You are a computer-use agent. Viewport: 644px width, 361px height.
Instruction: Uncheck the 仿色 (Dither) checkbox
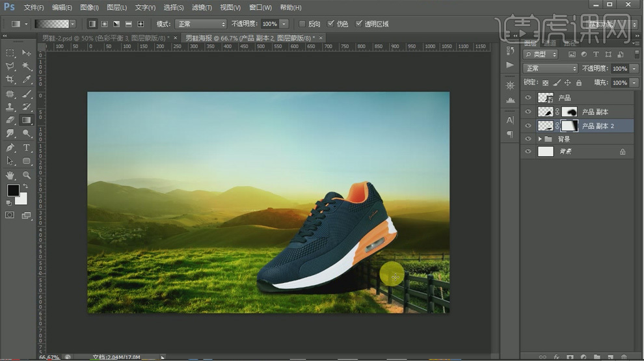tap(331, 24)
